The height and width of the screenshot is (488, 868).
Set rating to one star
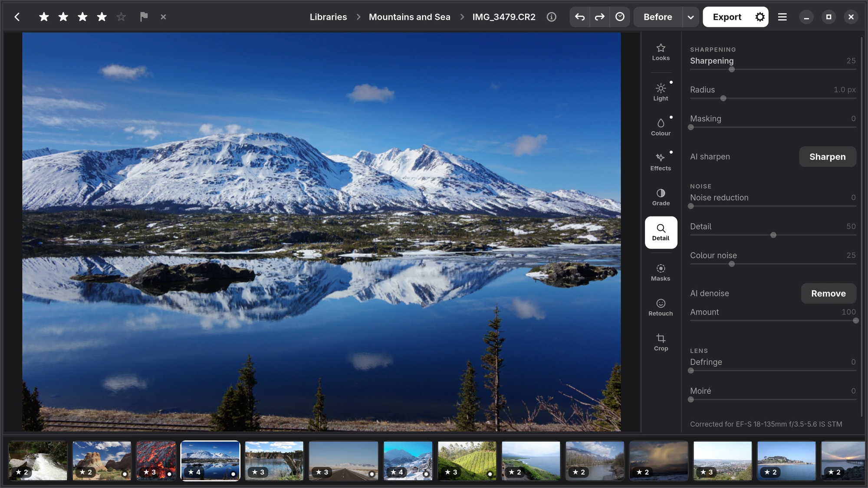click(44, 17)
